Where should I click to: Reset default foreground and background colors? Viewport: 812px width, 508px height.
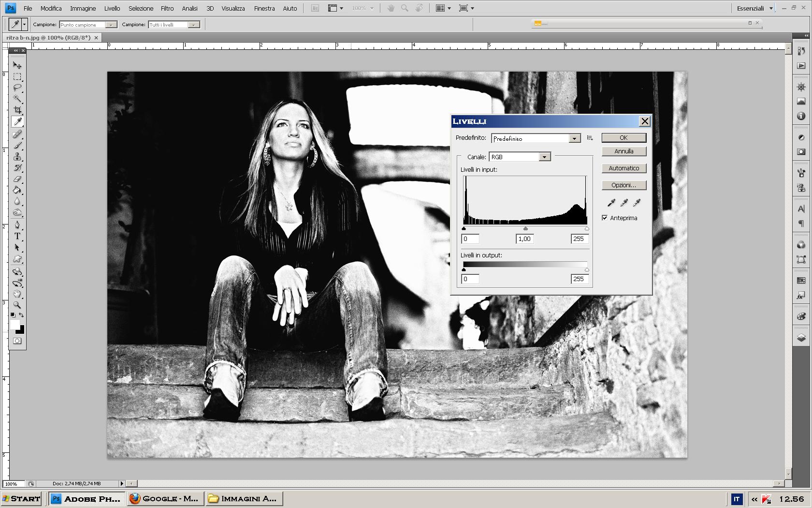[x=13, y=315]
